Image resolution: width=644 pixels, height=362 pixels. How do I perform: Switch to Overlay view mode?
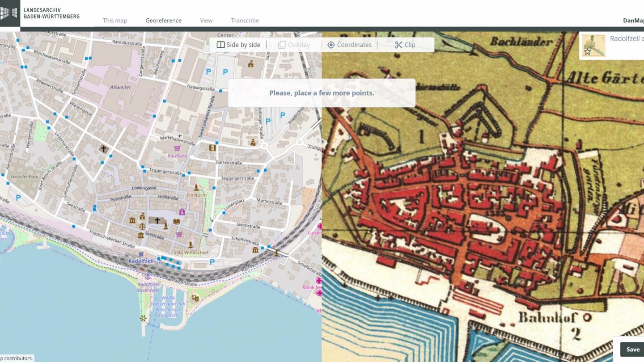click(294, 45)
